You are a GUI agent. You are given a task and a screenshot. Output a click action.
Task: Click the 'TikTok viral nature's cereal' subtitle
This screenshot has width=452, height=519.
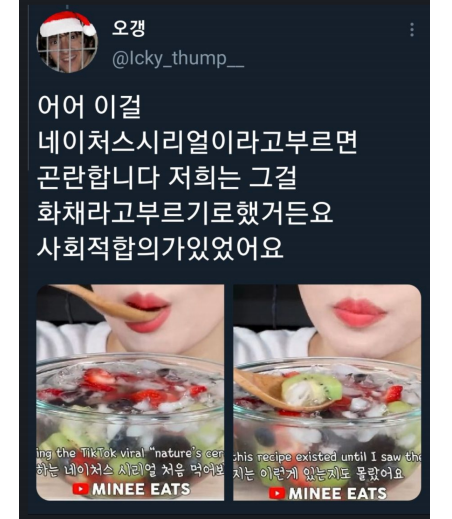tap(130, 453)
